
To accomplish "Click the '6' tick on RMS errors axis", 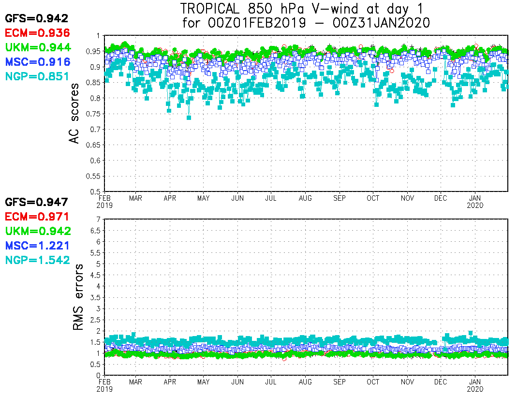I will [98, 242].
